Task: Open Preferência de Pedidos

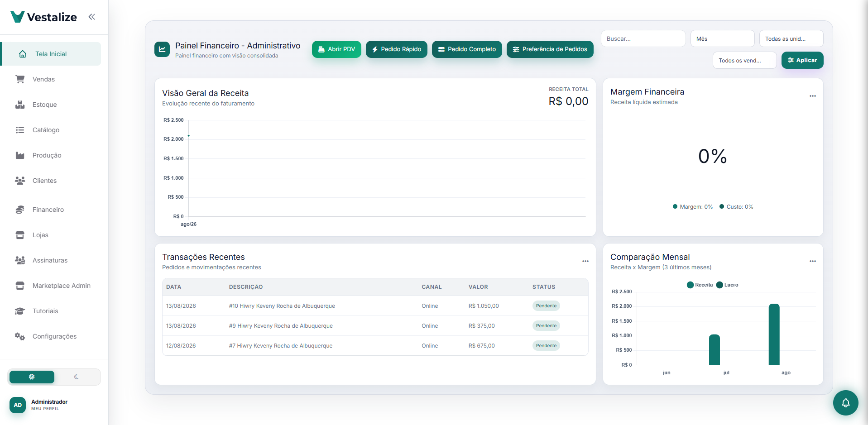Action: (x=550, y=49)
